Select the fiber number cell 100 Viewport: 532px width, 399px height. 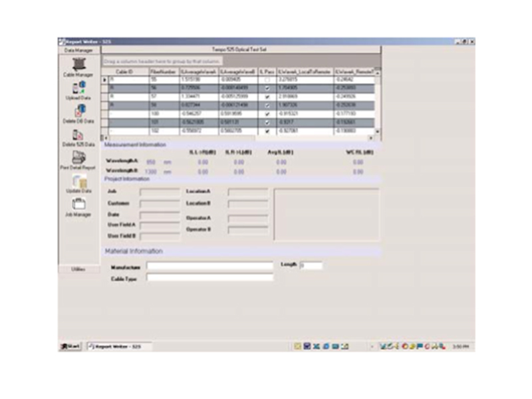tap(164, 114)
